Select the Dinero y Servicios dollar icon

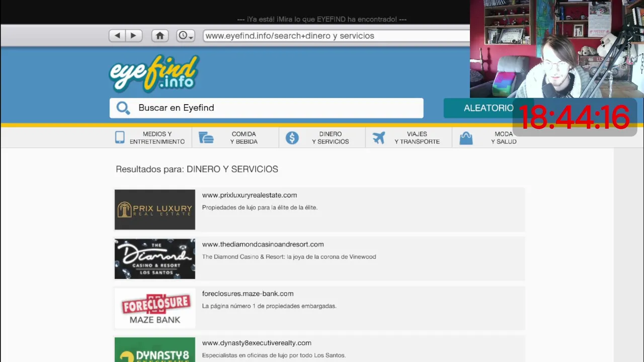coord(292,138)
